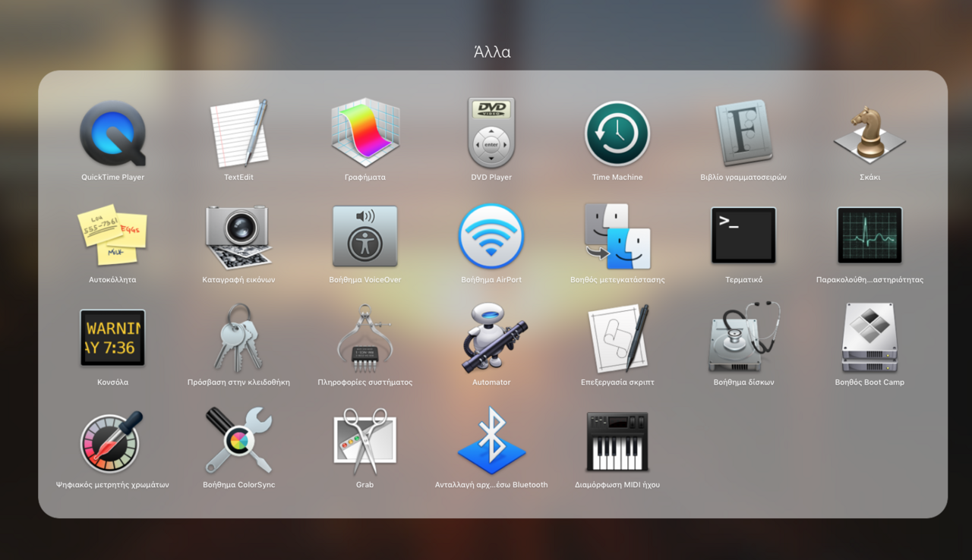Launch Πληροφορίες συστήματος icon
This screenshot has height=560, width=972.
tap(365, 338)
